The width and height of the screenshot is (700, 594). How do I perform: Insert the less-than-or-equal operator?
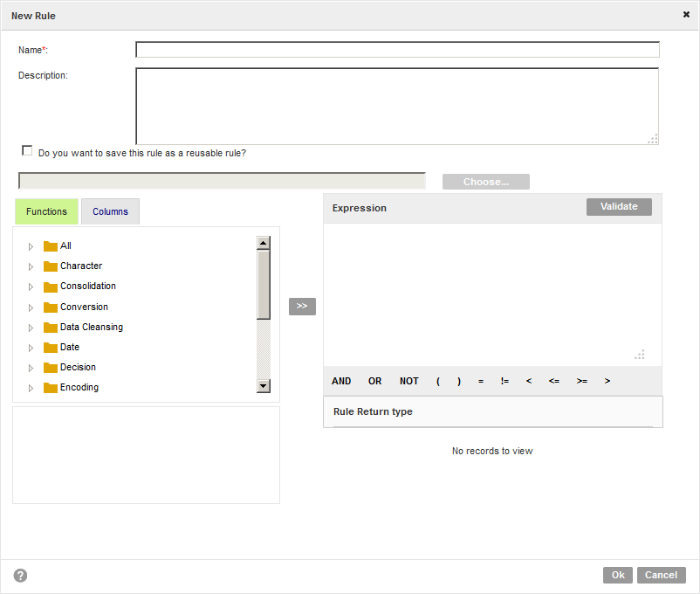(x=554, y=381)
